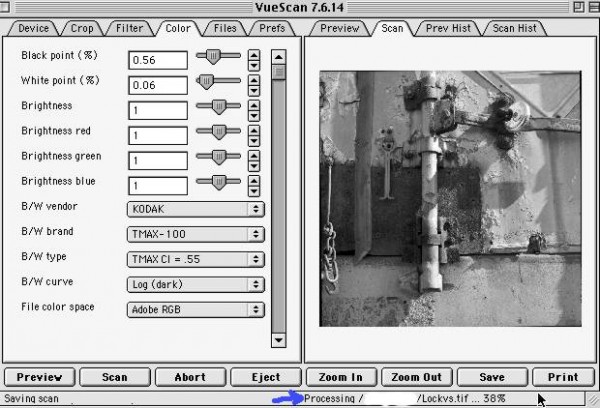Decrease Brightness red with down arrow
The image size is (600, 408).
point(254,141)
